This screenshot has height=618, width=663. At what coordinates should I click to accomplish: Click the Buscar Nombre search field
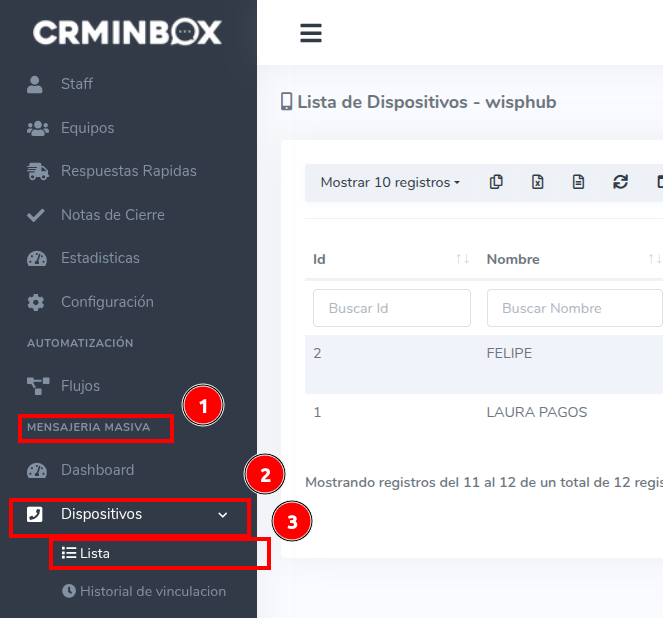coord(575,308)
